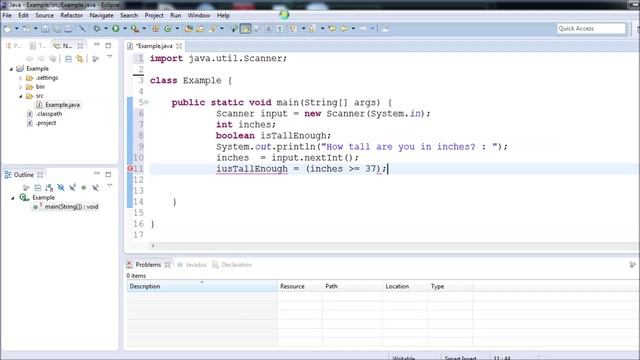Viewport: 640px width, 360px height.
Task: Click the Last Edit Location arrow icon
Action: click(332, 29)
